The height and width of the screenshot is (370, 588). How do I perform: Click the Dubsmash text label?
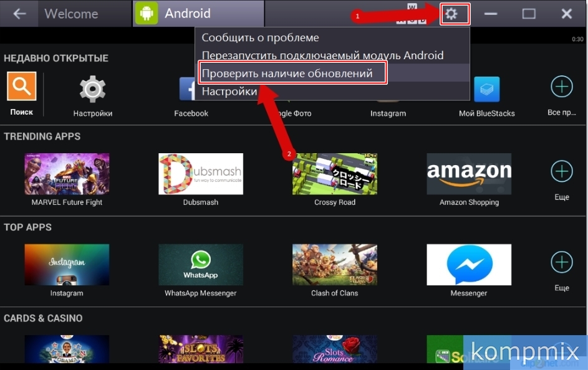201,202
